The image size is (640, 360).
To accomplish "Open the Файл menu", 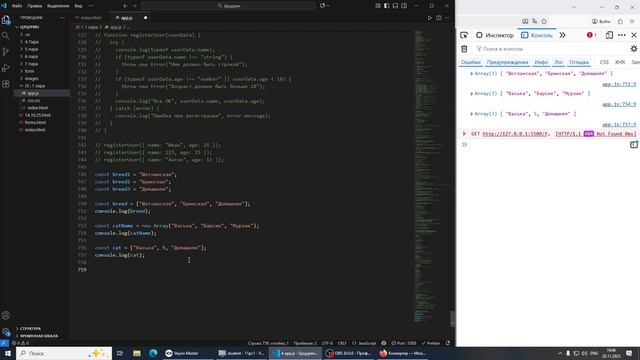I will pos(17,6).
